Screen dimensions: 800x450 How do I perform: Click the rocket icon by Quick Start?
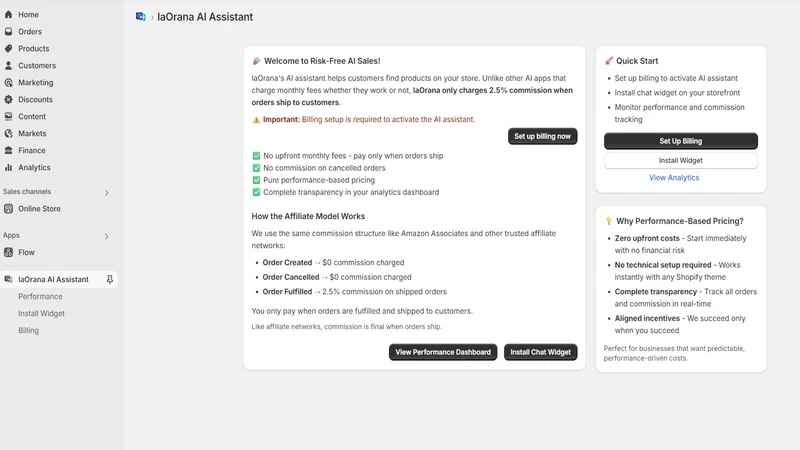point(609,61)
